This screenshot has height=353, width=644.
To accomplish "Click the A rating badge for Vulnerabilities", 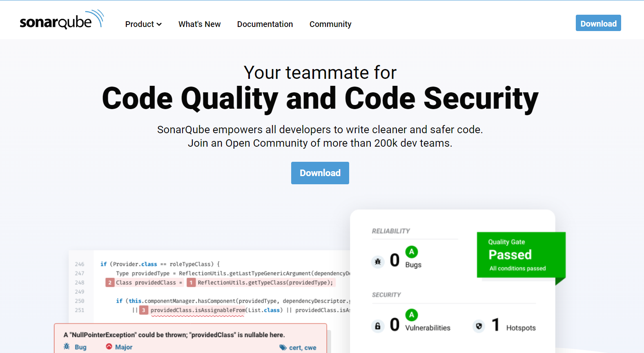I will coord(412,315).
